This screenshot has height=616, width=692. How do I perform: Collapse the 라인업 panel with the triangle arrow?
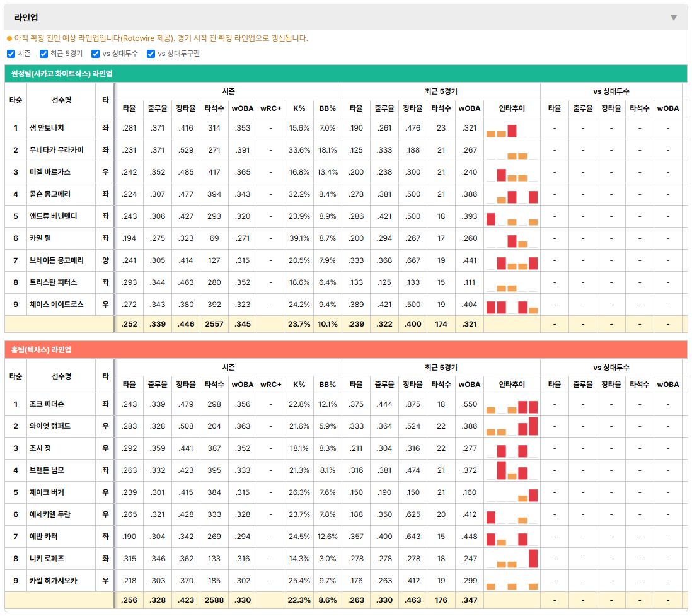tap(674, 18)
